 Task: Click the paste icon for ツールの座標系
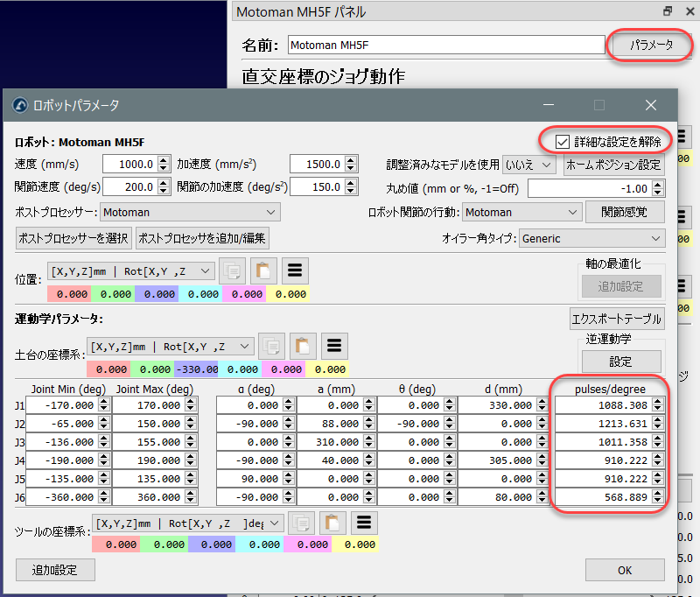click(332, 523)
